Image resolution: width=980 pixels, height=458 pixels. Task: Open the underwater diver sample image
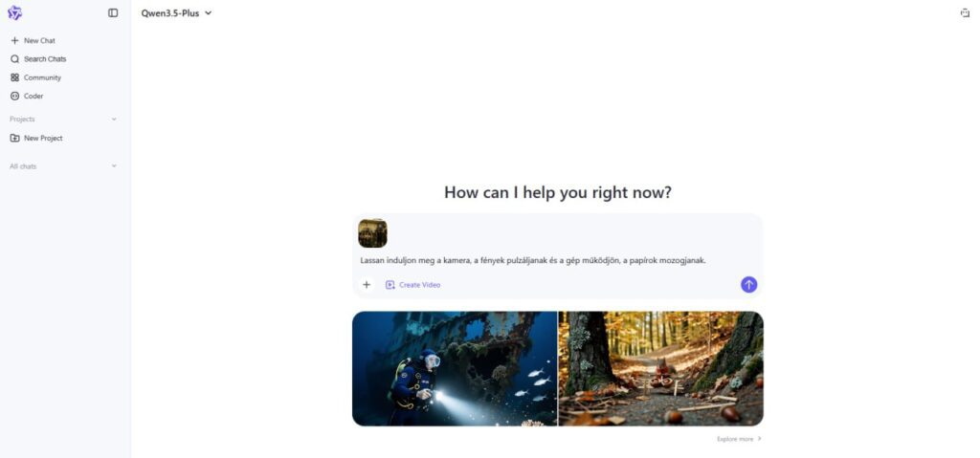coord(455,369)
